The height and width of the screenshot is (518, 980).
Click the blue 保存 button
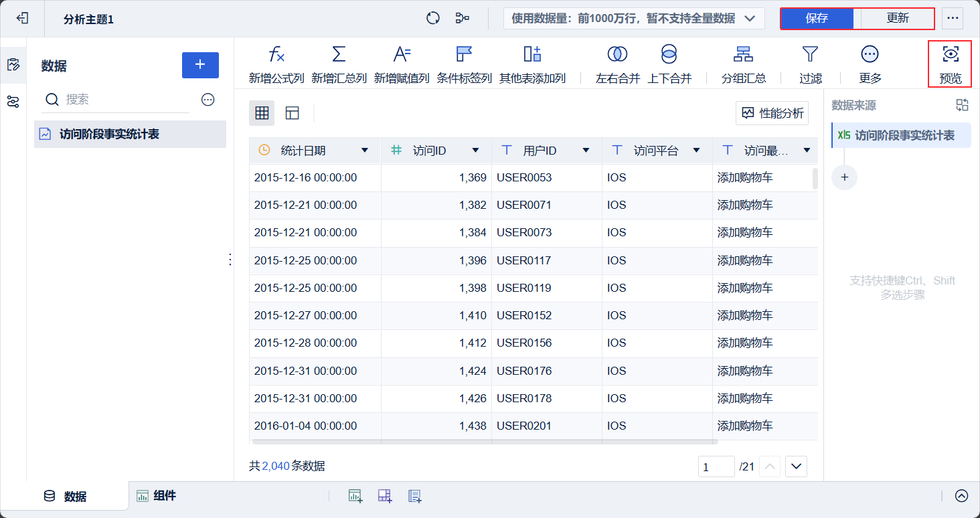pyautogui.click(x=817, y=19)
